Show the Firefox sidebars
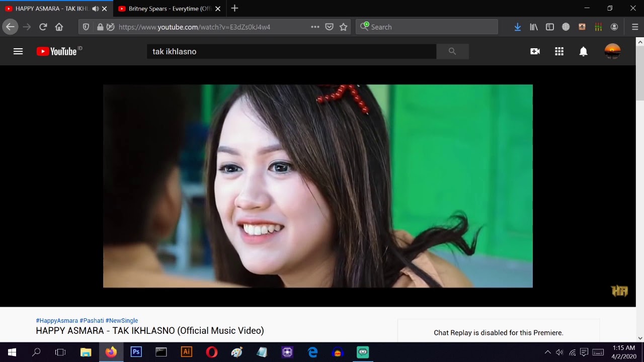Image resolution: width=644 pixels, height=362 pixels. [x=550, y=27]
